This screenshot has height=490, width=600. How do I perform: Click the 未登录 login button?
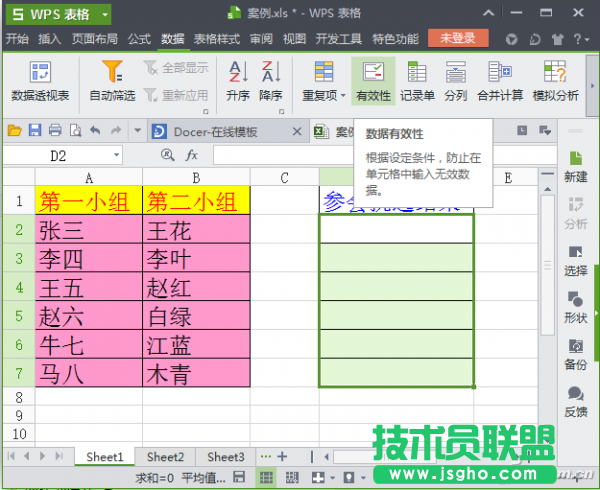[x=458, y=38]
